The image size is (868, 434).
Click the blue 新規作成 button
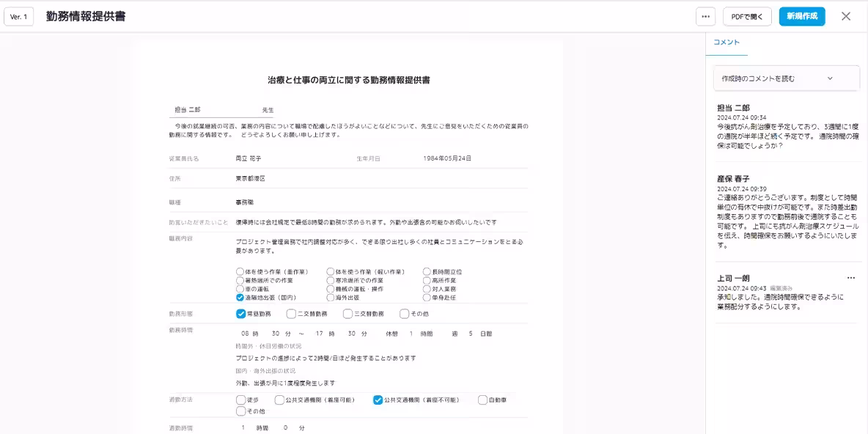801,16
